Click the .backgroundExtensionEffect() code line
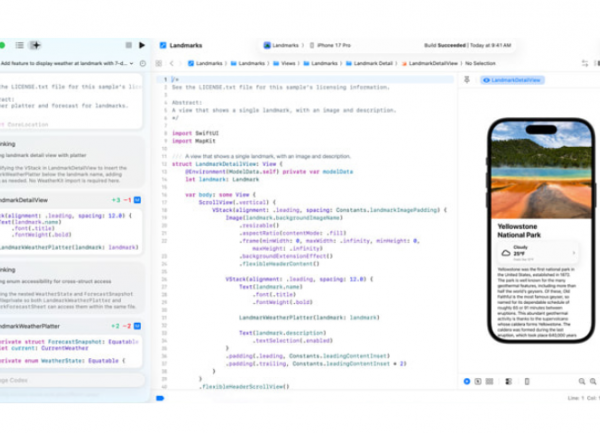This screenshot has height=433, width=600. point(286,256)
